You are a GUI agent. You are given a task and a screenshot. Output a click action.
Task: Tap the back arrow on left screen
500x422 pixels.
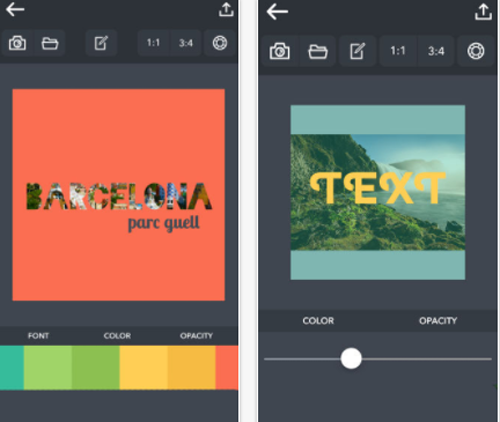15,9
